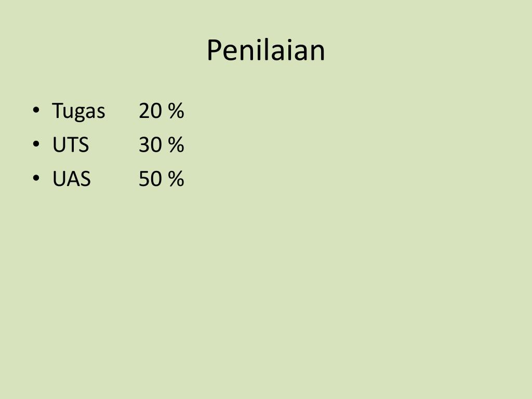Click the final letter n of Penilaian
532x399 pixels.
tap(318, 54)
